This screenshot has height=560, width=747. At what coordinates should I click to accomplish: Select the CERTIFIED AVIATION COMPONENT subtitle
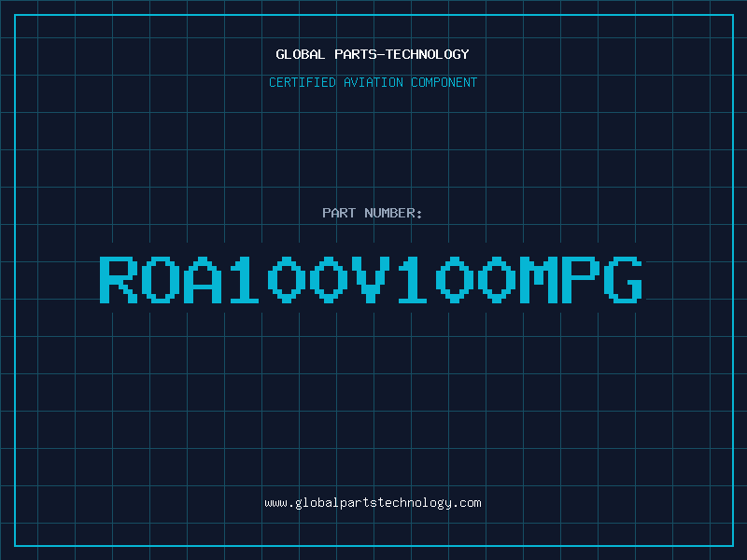click(x=373, y=82)
